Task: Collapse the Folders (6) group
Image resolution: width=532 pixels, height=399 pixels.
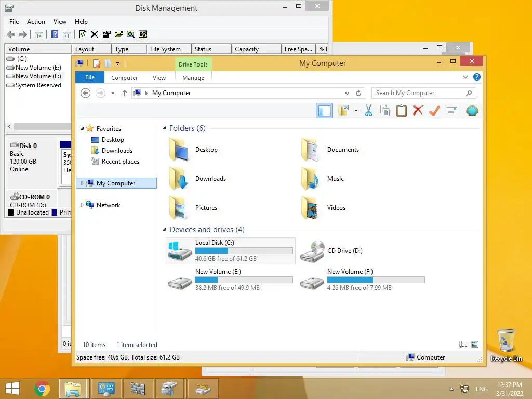Action: pos(164,128)
